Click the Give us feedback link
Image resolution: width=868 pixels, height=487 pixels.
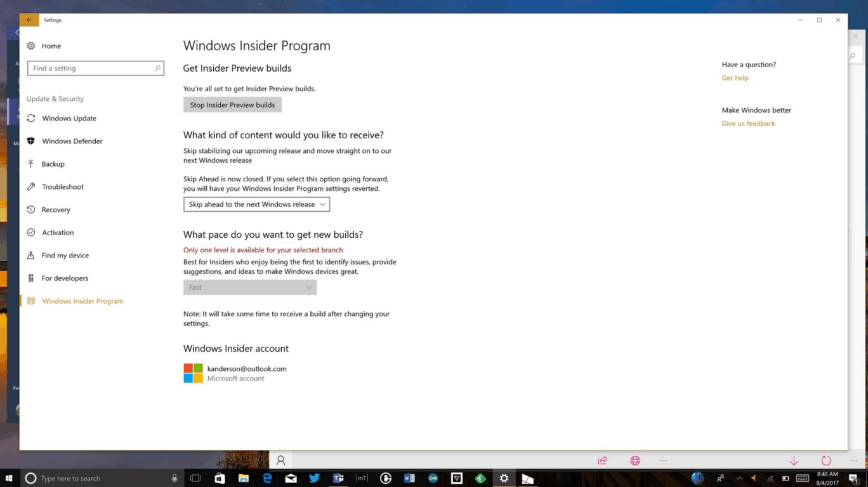coord(748,124)
